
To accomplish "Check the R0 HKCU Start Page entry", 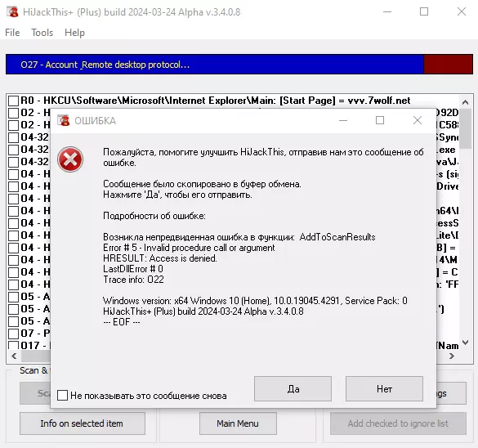I will pos(13,101).
